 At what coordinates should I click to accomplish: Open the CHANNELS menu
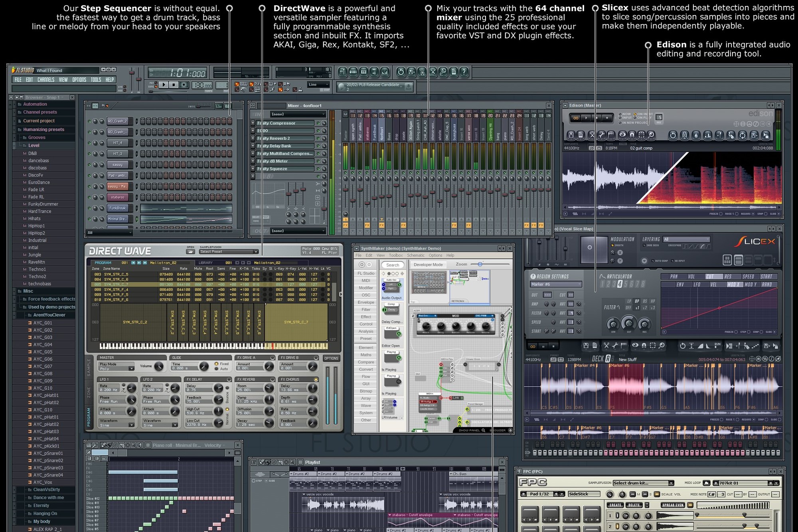tap(45, 79)
